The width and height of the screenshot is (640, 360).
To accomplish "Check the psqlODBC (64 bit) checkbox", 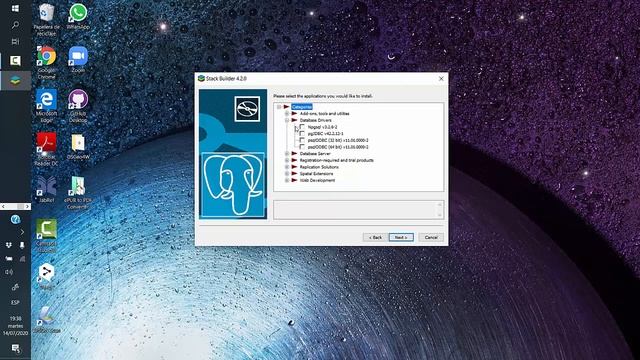I will pyautogui.click(x=302, y=147).
